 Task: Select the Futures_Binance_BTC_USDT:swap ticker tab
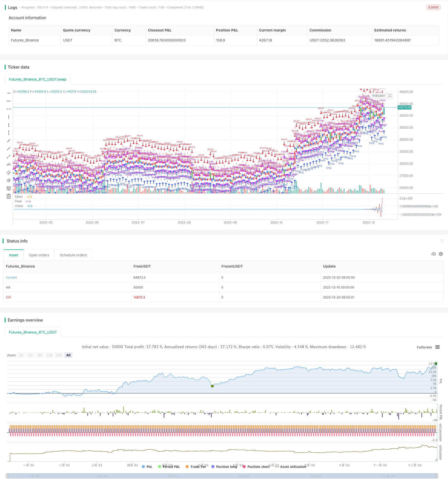click(x=38, y=79)
